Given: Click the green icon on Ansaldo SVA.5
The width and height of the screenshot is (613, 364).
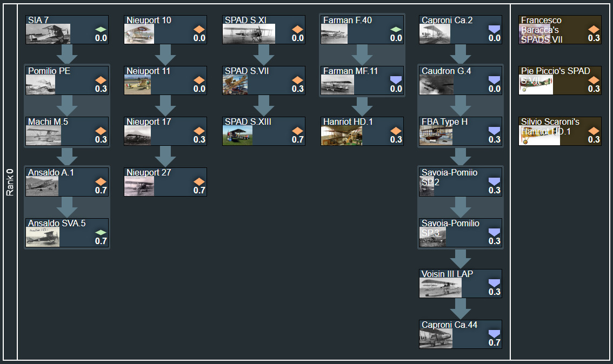Looking at the screenshot, I should pos(101,232).
